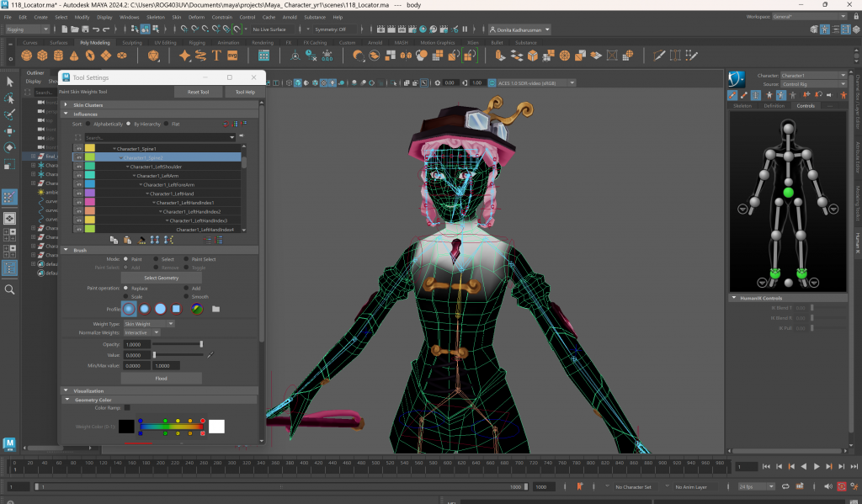Screen dimensions: 862x504
Task: Open the Weight Type dropdown
Action: (149, 324)
